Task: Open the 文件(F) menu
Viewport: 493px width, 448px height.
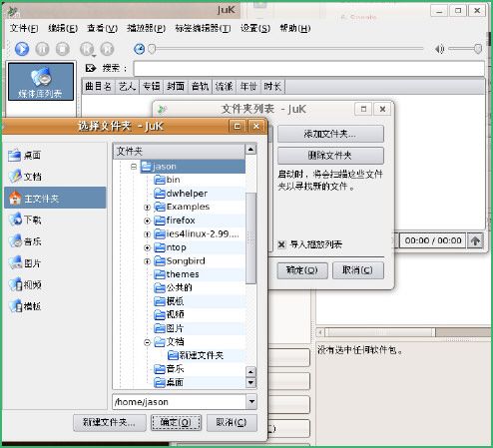Action: click(x=24, y=29)
